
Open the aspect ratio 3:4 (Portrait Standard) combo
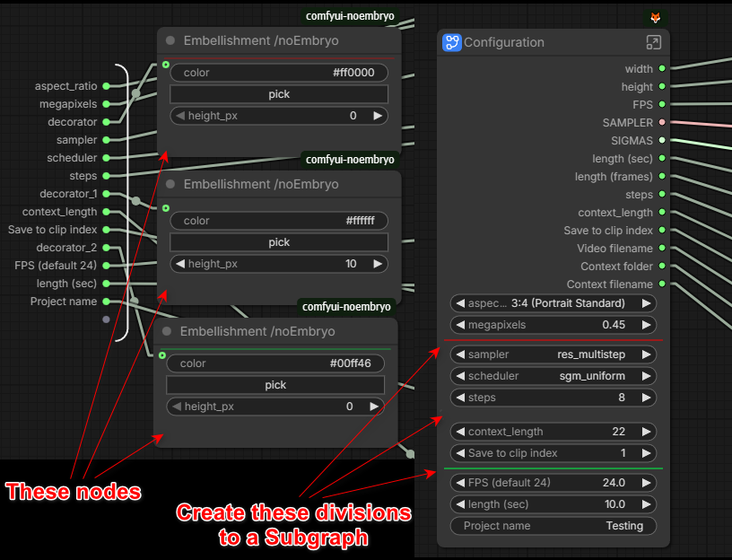click(x=553, y=303)
